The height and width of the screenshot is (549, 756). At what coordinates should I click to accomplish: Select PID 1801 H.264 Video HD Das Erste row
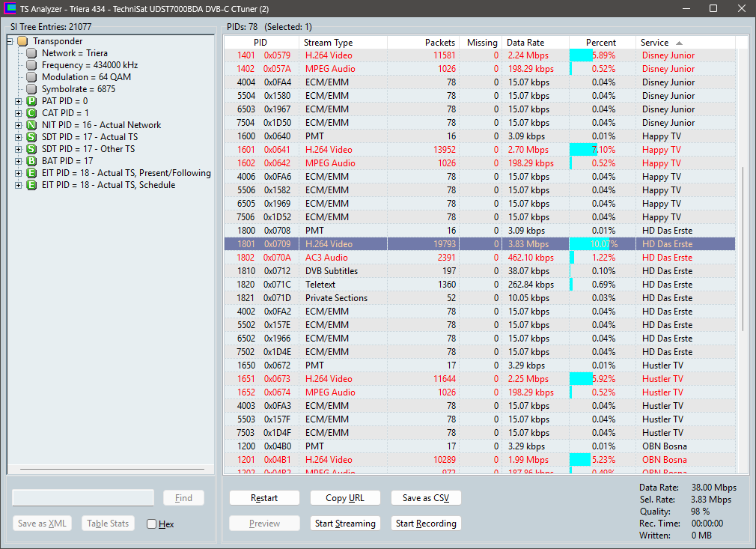[x=479, y=244]
